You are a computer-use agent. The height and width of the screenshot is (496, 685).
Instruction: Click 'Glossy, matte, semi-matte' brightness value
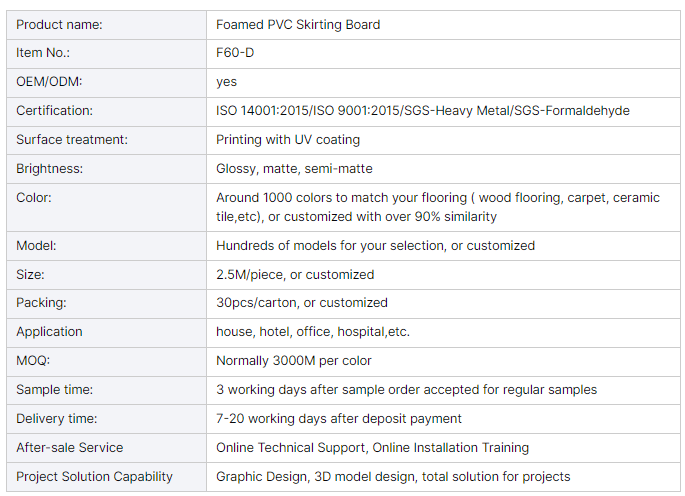294,169
